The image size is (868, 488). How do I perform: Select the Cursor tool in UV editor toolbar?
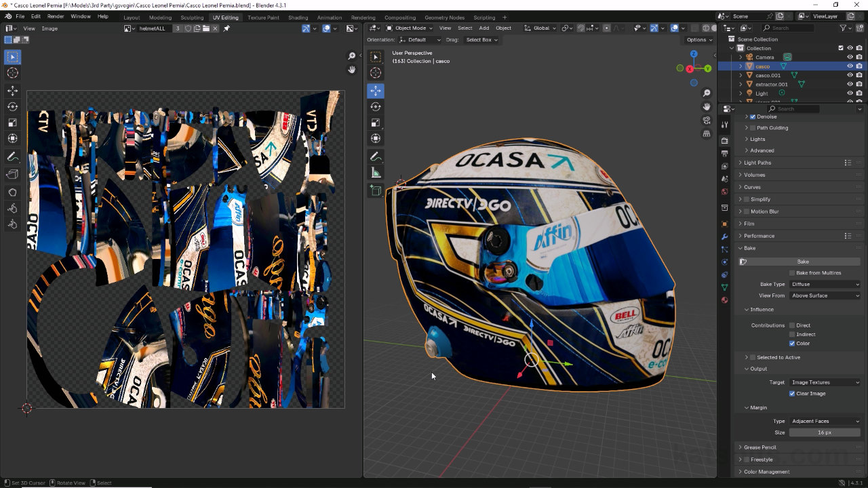click(x=12, y=73)
